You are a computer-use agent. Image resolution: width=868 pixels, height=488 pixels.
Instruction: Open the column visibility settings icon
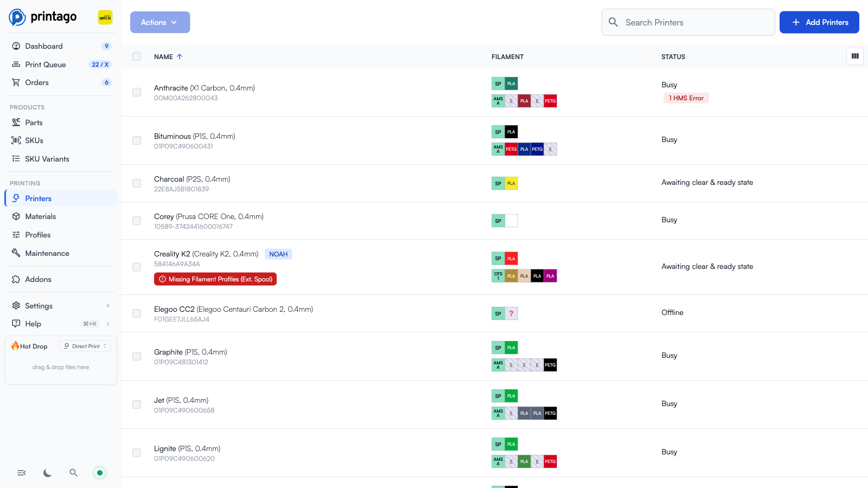855,56
